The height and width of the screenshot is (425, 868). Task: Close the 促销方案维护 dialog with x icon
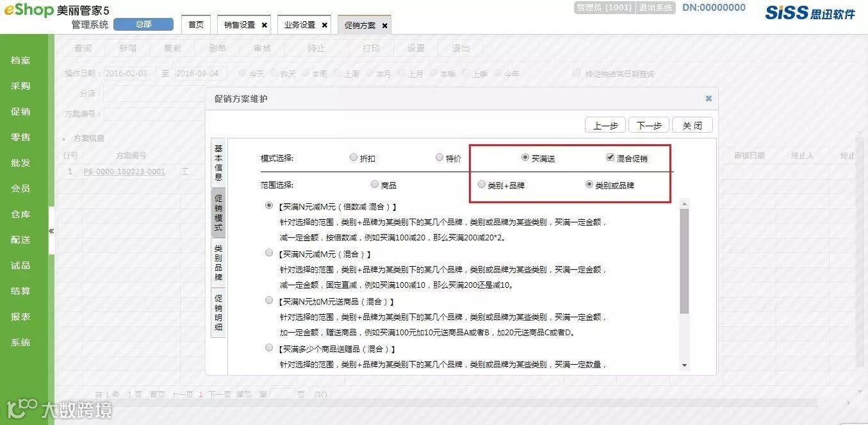point(708,99)
